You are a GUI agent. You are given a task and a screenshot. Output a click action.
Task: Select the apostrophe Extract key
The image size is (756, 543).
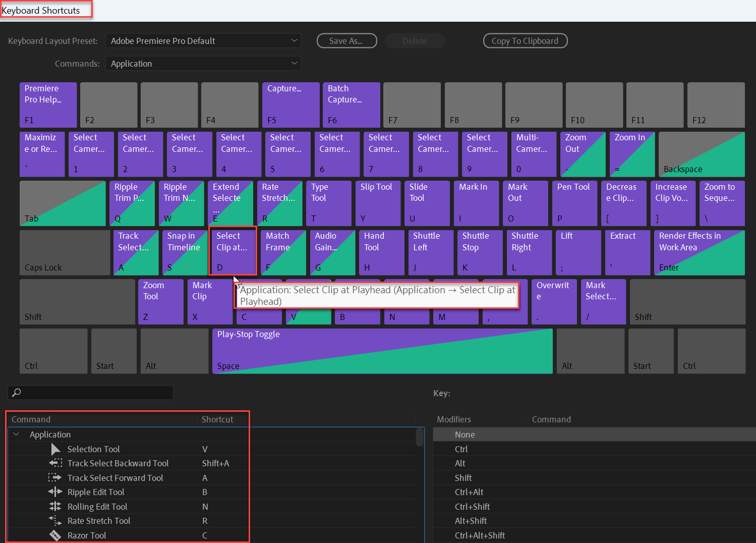627,252
